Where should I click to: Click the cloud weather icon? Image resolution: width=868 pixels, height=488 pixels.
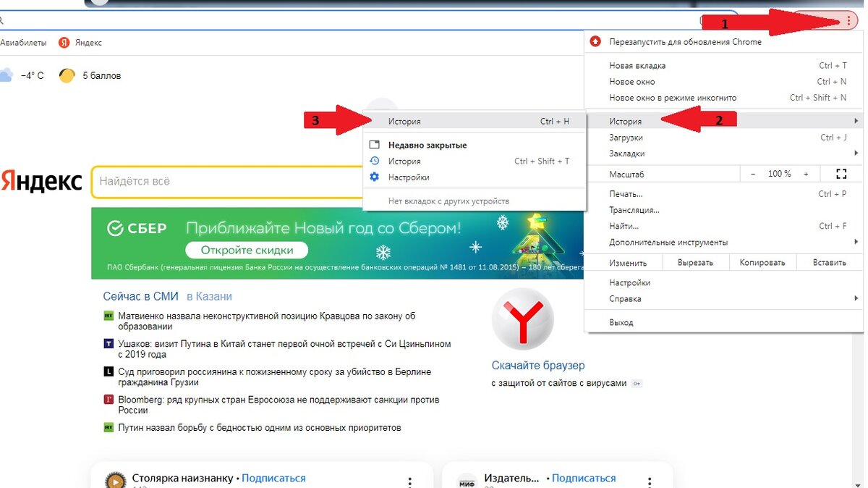[x=6, y=75]
